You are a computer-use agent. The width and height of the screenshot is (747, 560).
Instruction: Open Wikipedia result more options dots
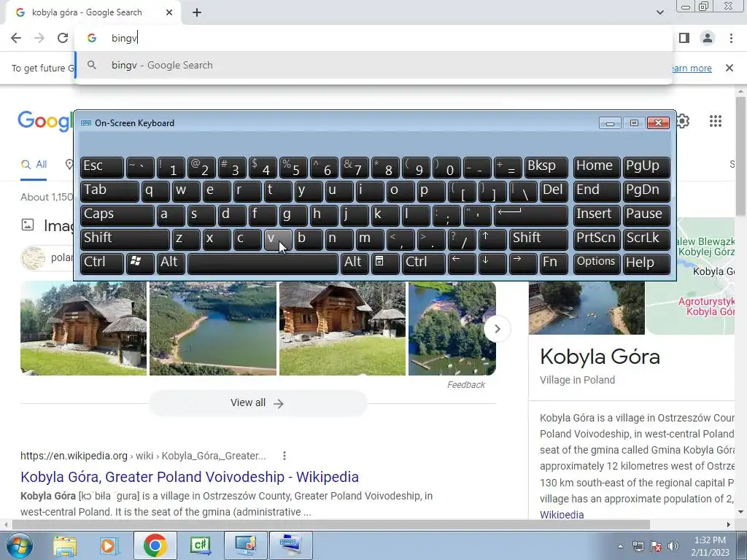[285, 456]
